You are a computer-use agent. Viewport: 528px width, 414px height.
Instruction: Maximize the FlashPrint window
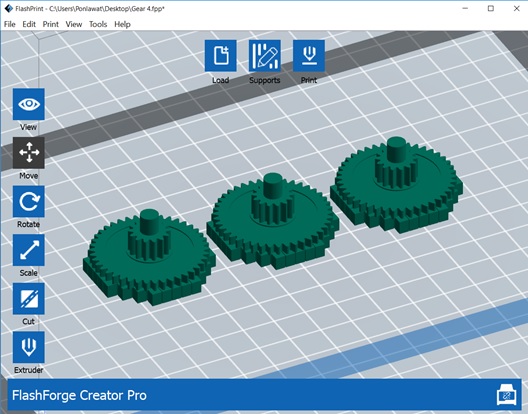tap(491, 8)
